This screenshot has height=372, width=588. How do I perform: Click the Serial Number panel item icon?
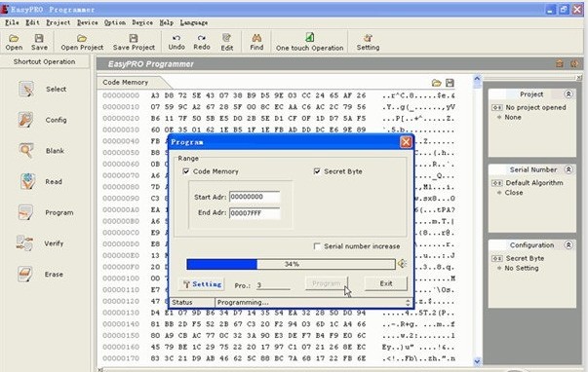(497, 183)
